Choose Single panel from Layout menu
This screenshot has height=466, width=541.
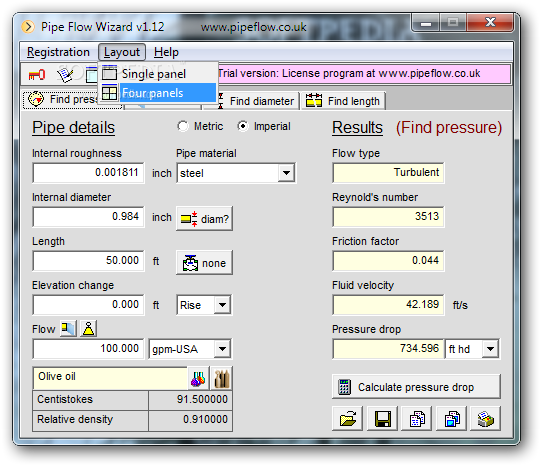point(158,73)
